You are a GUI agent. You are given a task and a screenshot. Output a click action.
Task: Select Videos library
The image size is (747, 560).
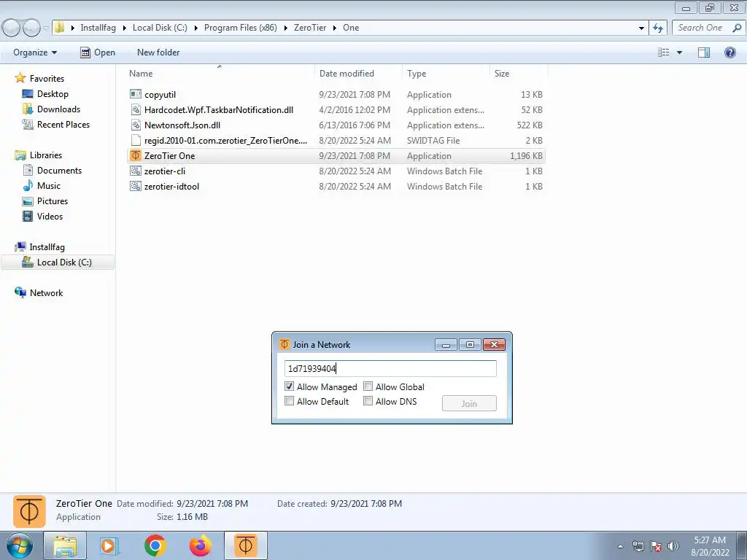[50, 216]
